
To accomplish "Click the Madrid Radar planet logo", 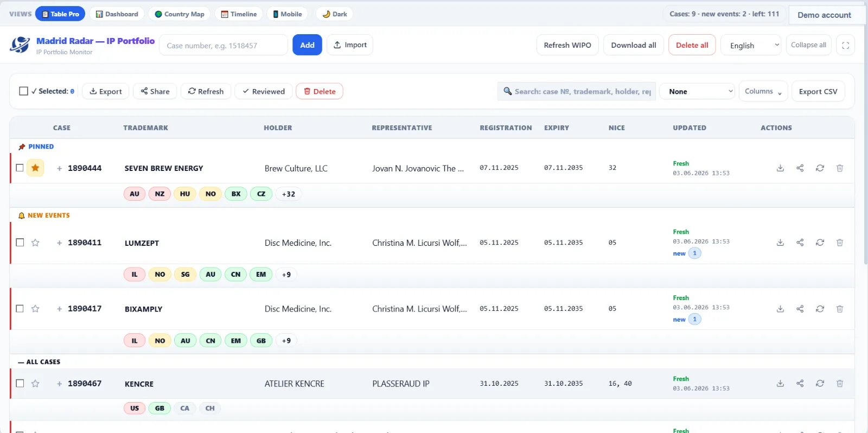I will (20, 45).
